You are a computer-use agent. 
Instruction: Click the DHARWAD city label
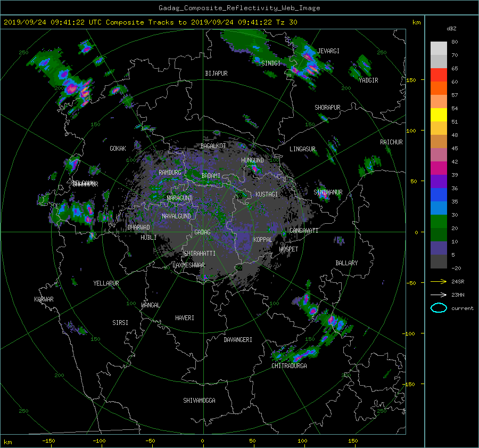139,227
